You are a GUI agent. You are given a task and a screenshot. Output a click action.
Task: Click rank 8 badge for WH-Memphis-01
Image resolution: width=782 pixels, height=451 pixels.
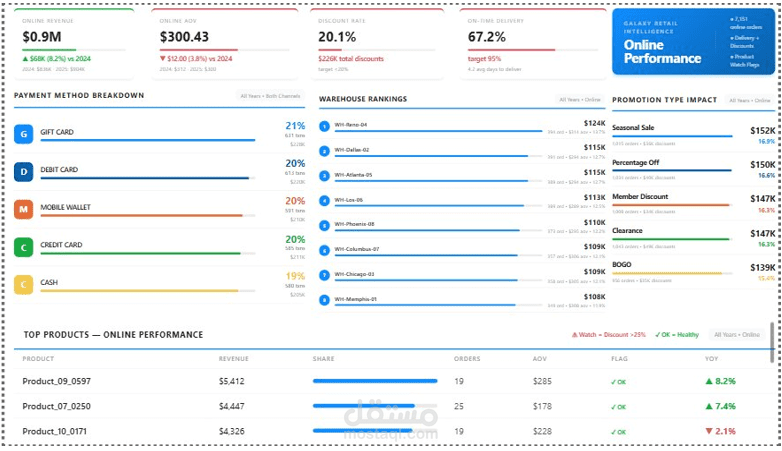pyautogui.click(x=324, y=300)
